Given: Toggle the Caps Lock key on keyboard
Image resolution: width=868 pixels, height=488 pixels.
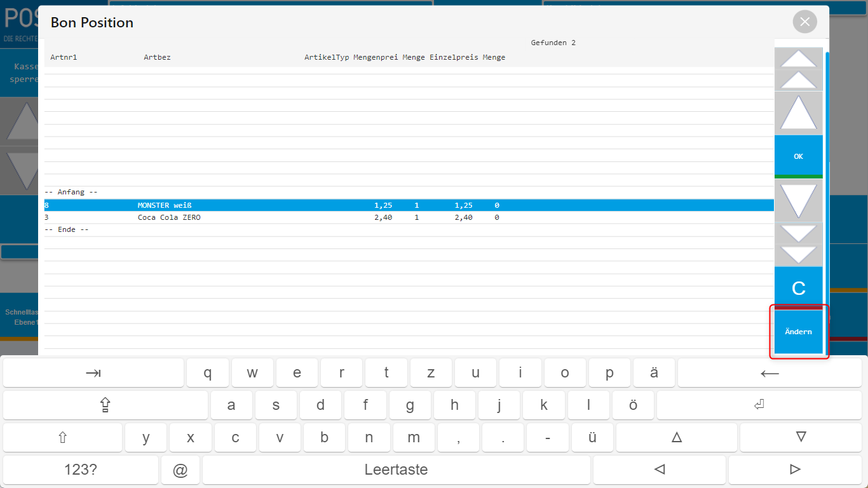Looking at the screenshot, I should coord(105,405).
